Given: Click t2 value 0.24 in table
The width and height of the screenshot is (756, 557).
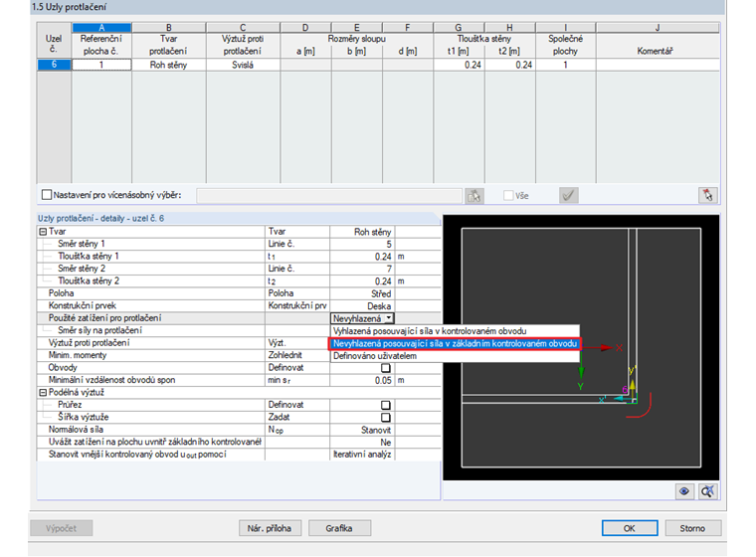Looking at the screenshot, I should click(510, 65).
